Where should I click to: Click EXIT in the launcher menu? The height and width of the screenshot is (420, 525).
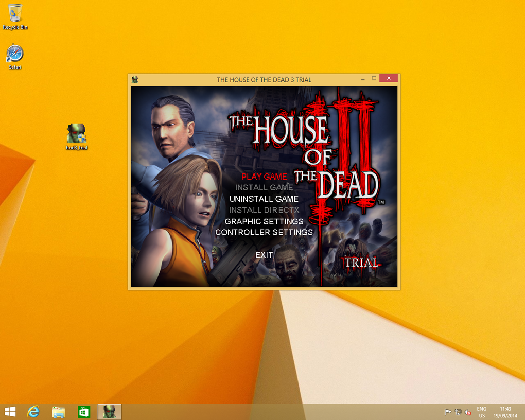click(x=264, y=255)
